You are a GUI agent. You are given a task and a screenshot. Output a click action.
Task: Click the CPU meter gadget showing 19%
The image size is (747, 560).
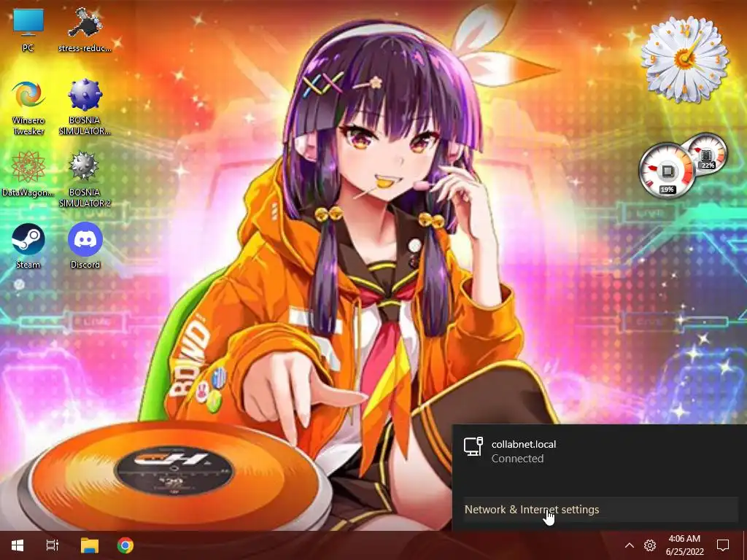[x=667, y=171]
